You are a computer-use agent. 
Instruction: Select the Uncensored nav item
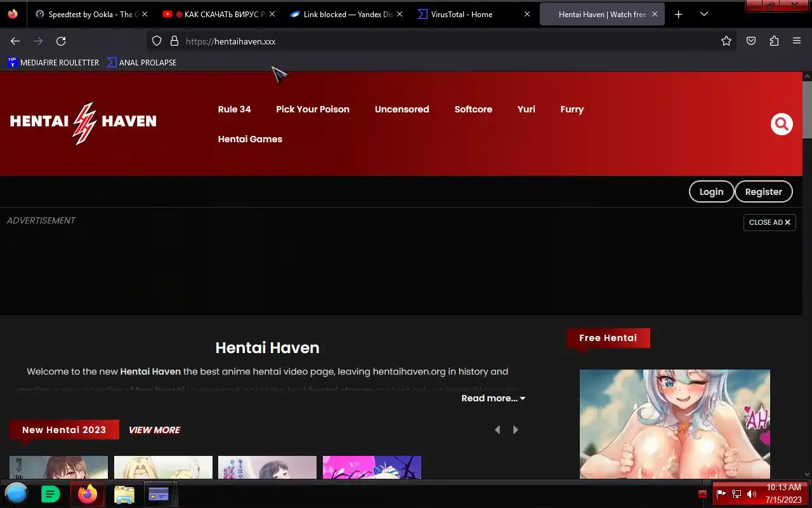(x=402, y=109)
